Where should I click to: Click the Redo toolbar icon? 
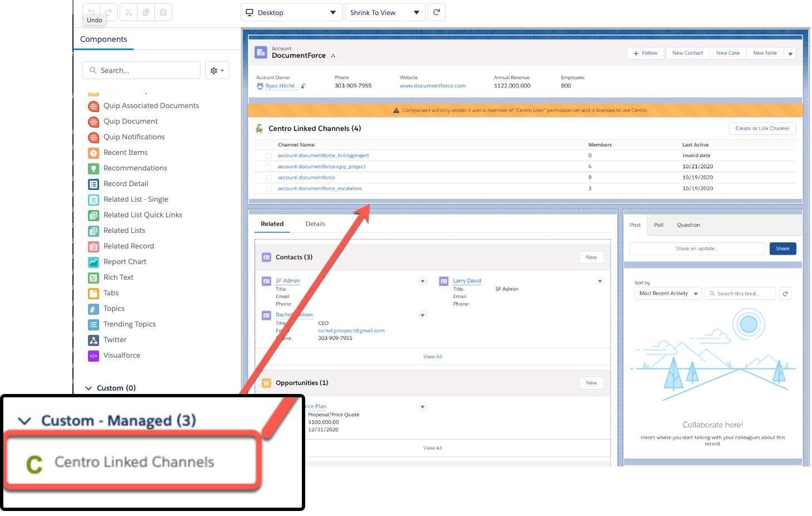109,12
